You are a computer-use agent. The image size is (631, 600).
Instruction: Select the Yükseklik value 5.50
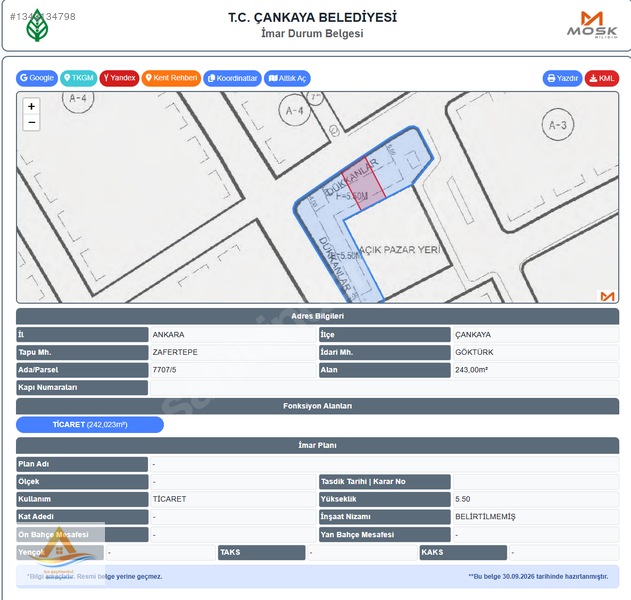[x=462, y=499]
